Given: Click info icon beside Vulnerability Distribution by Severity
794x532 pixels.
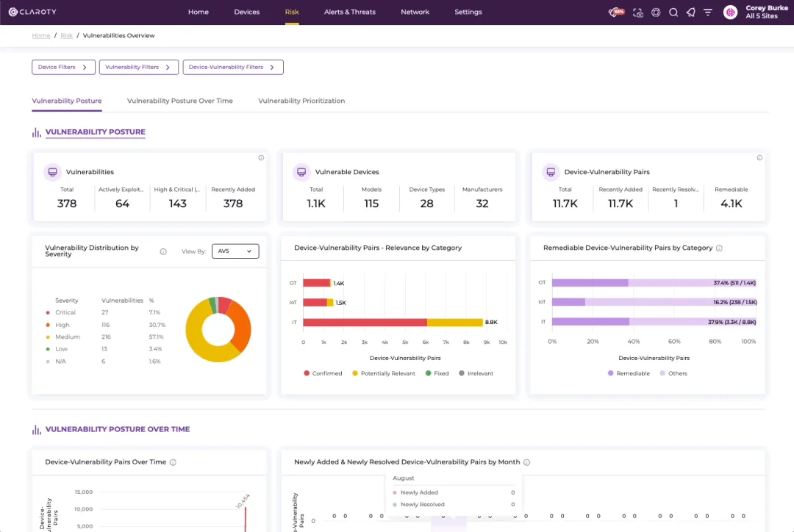Looking at the screenshot, I should (163, 251).
